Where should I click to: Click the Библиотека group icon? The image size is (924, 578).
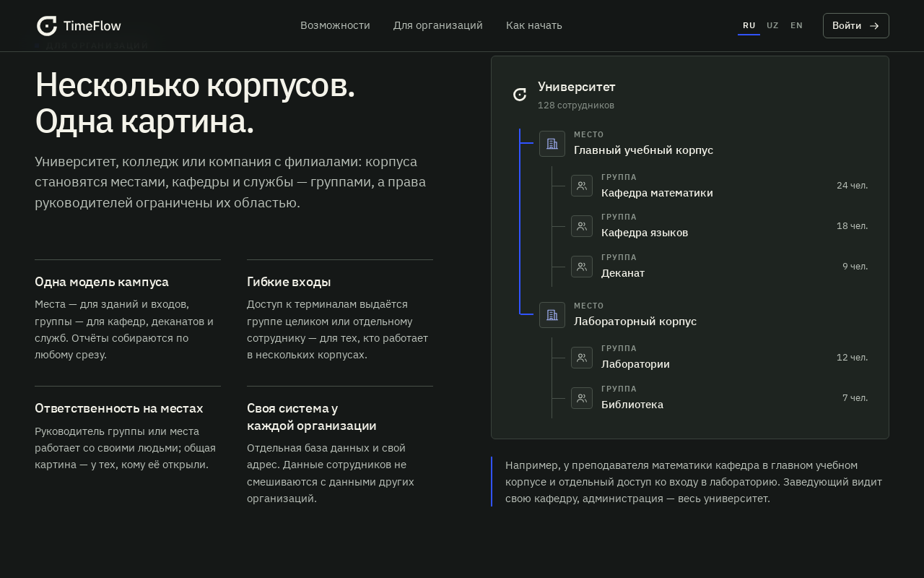[582, 398]
